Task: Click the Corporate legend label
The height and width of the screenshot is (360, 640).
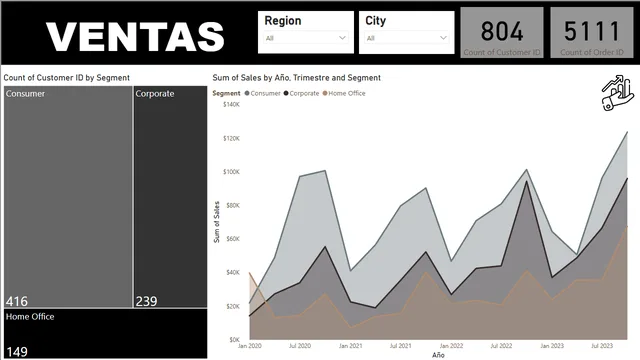Action: point(304,93)
